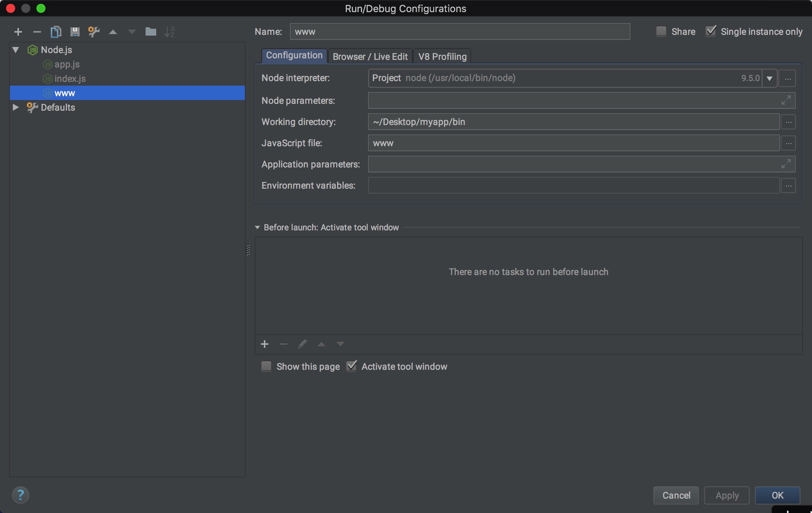
Task: Check Show this page option
Action: pyautogui.click(x=266, y=366)
